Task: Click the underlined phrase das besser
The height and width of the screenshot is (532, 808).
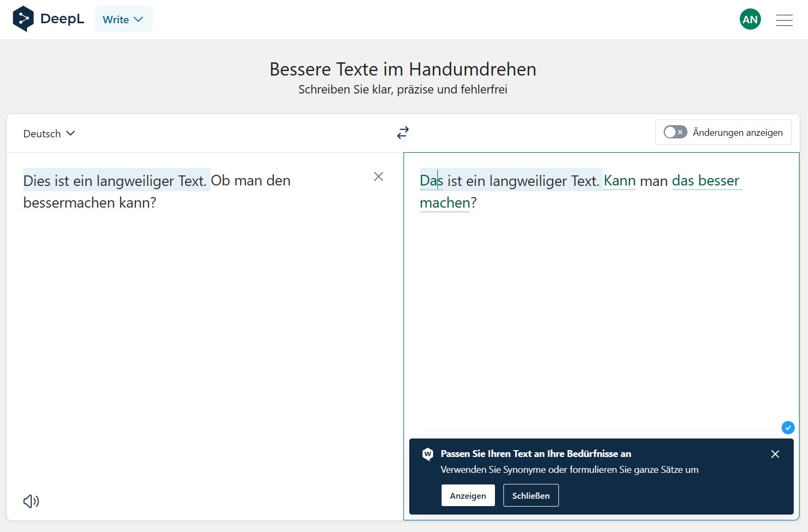Action: (x=705, y=181)
